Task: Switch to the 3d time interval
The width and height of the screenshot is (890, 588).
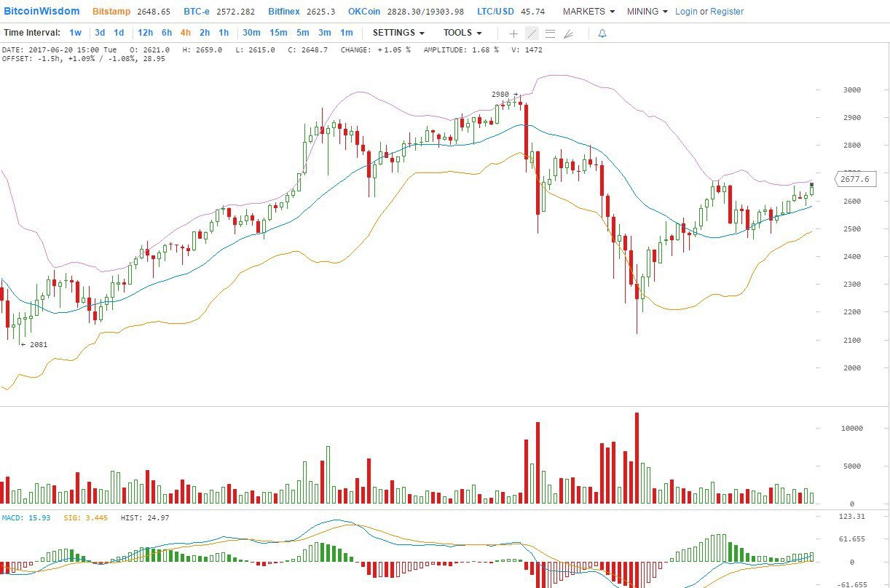Action: [x=100, y=33]
